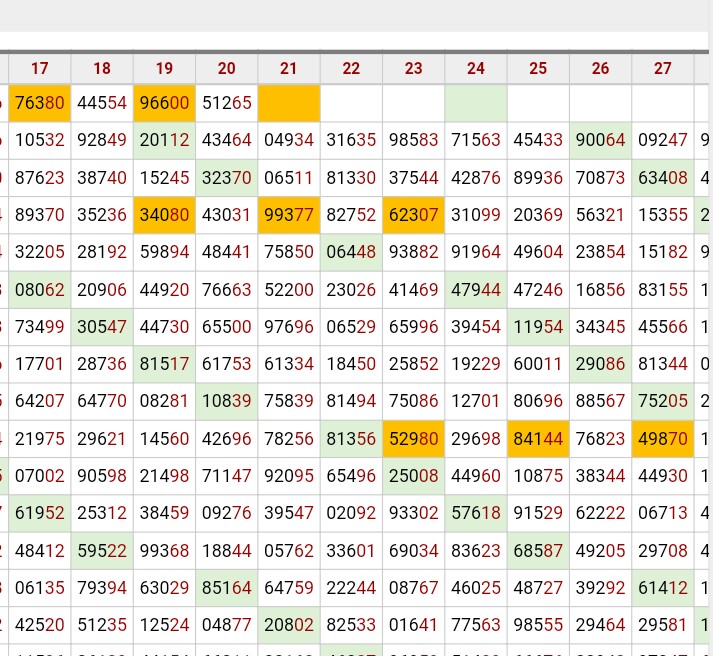The image size is (713, 656).
Task: Select column header 22
Action: click(351, 69)
